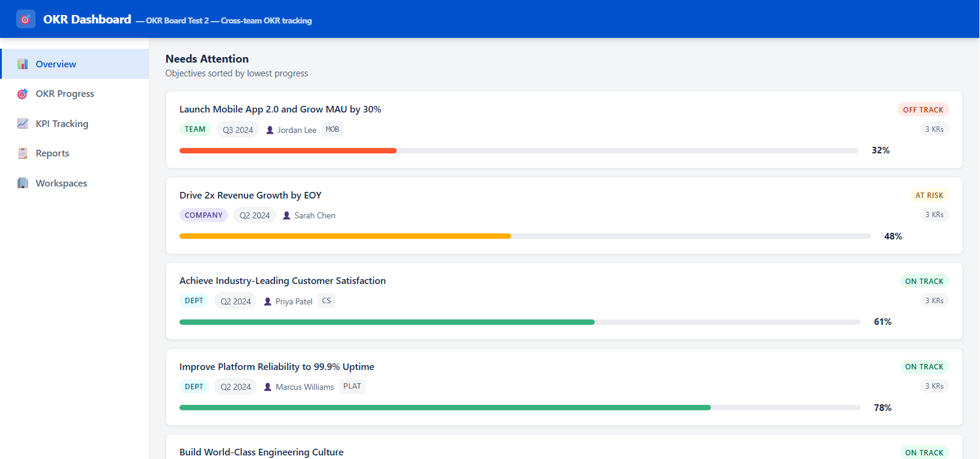Click 'Objectives sorted by lowest progress' subtitle
This screenshot has height=459, width=980.
point(237,73)
